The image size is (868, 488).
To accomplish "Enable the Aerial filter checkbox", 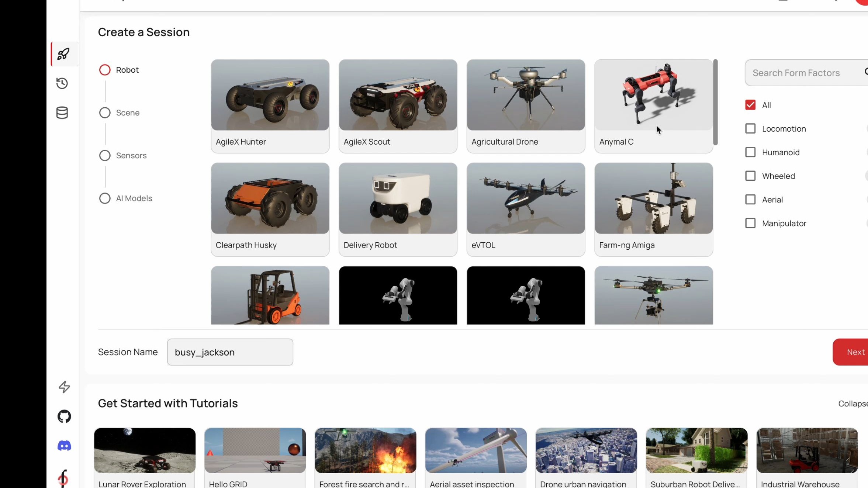I will point(750,200).
